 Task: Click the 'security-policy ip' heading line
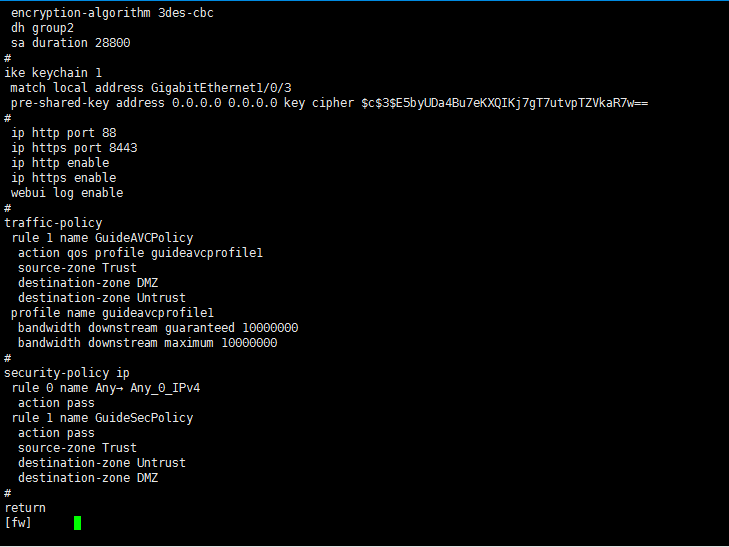(67, 373)
